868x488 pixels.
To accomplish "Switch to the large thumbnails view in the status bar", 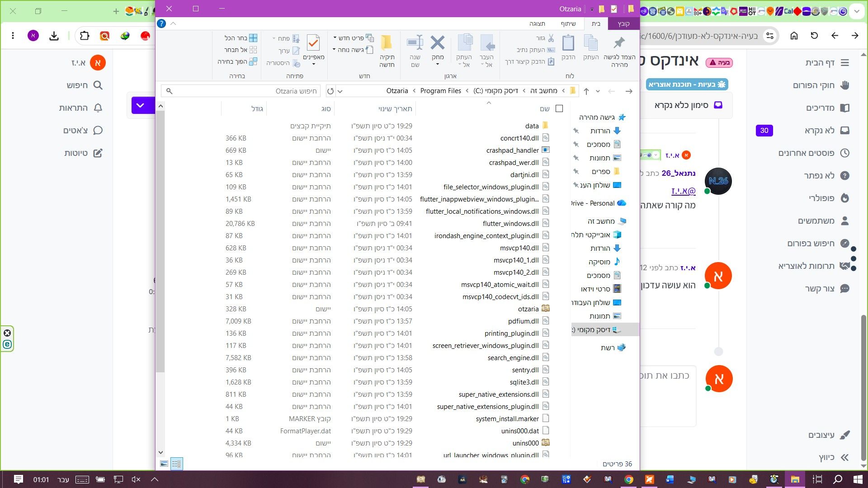I will tap(164, 464).
